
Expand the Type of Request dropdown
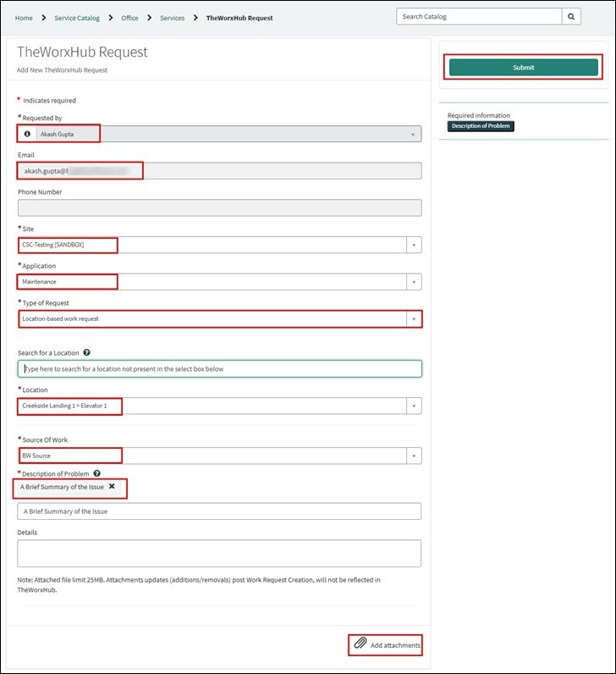(414, 319)
